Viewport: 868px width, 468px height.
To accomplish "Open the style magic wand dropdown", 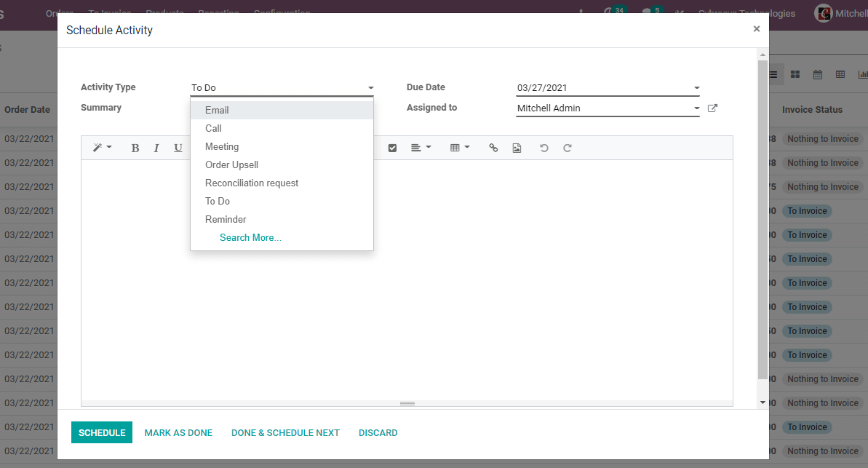I will pos(102,148).
